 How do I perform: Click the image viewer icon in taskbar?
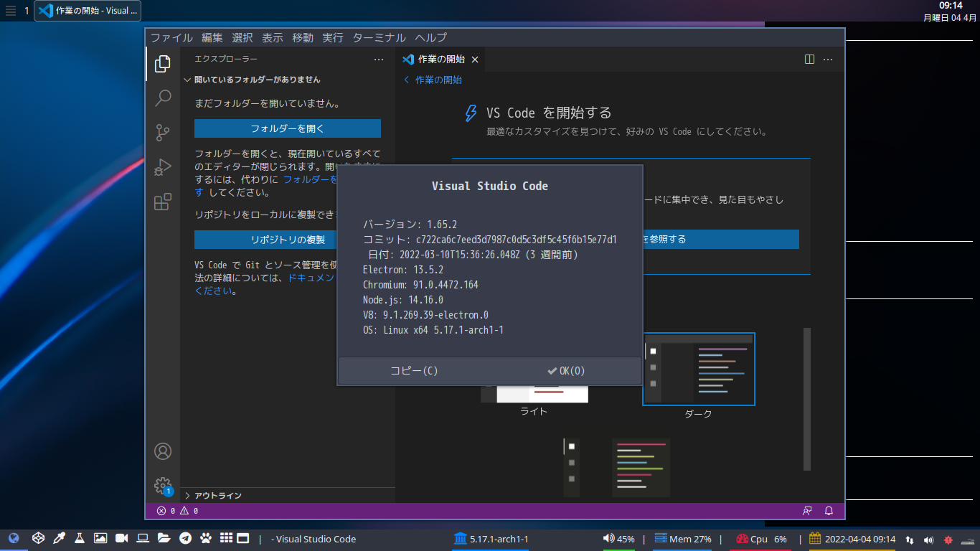click(100, 538)
